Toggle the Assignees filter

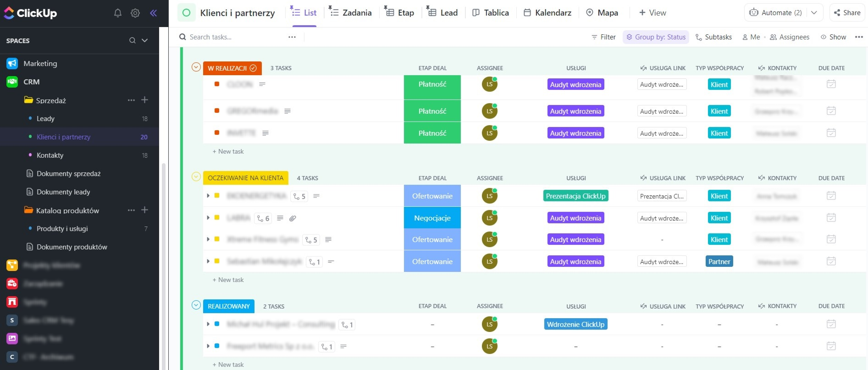click(x=790, y=37)
